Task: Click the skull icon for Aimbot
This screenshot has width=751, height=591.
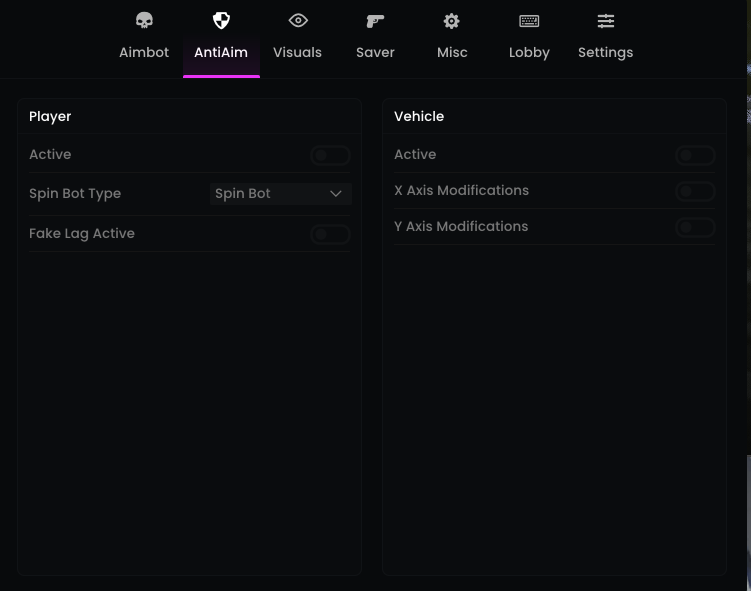Action: (144, 21)
